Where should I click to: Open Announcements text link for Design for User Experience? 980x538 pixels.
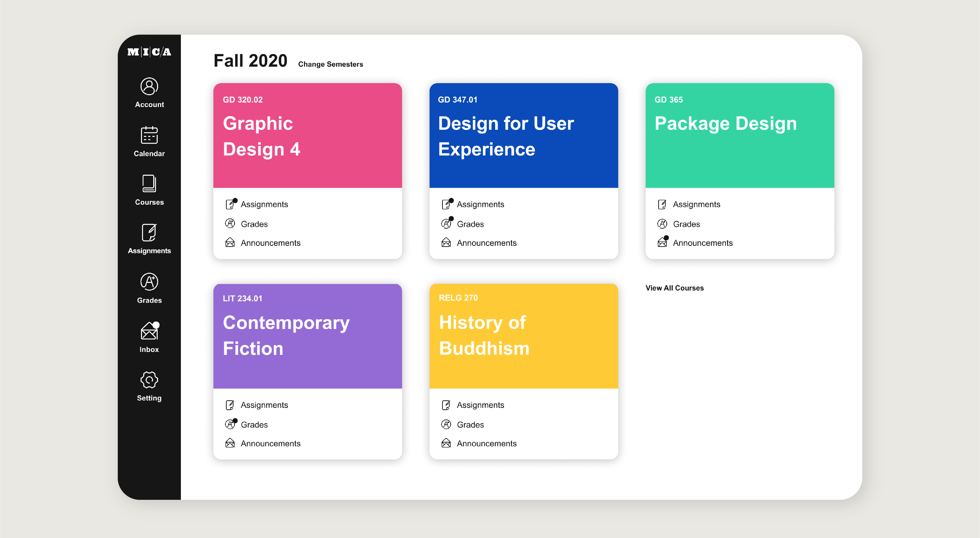click(x=487, y=243)
